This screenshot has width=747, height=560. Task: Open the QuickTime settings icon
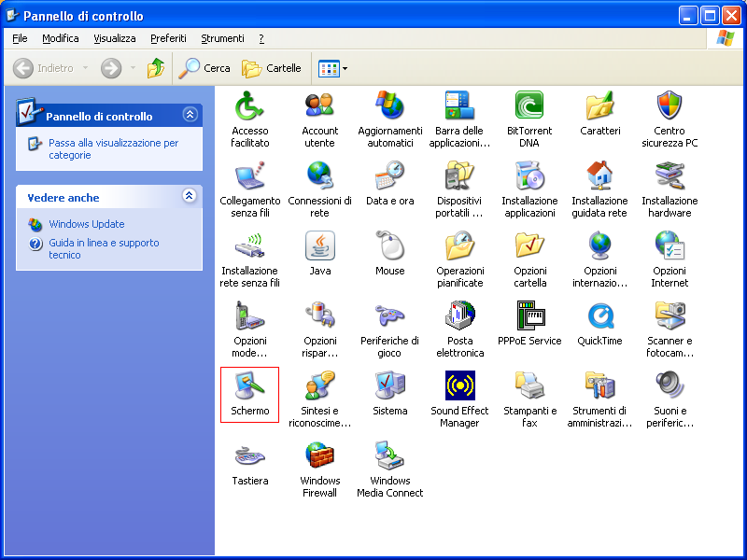(599, 316)
